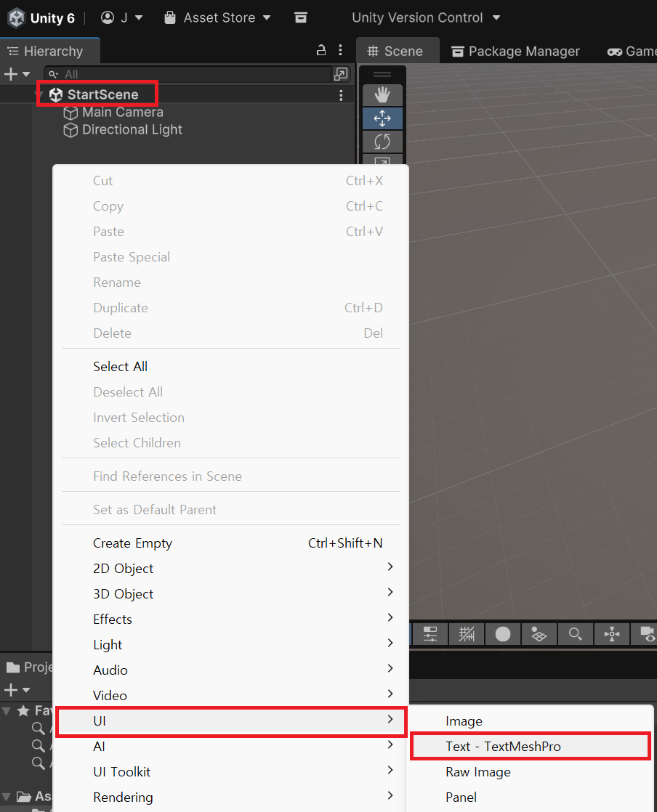
Task: Expand the 2D Object submenu
Action: pos(230,569)
